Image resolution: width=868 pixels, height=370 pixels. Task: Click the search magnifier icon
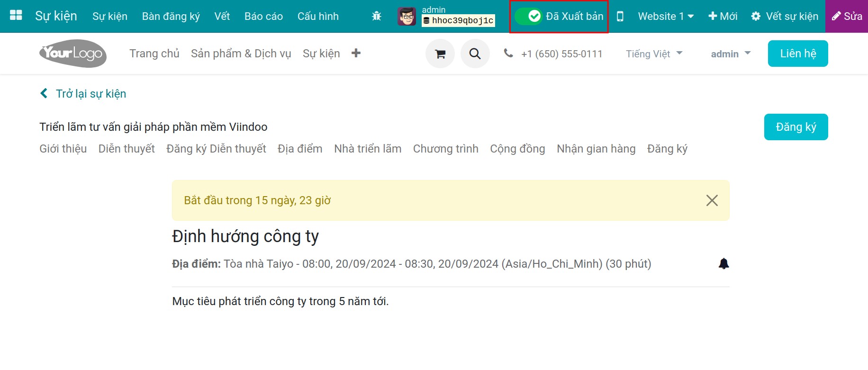pyautogui.click(x=475, y=54)
